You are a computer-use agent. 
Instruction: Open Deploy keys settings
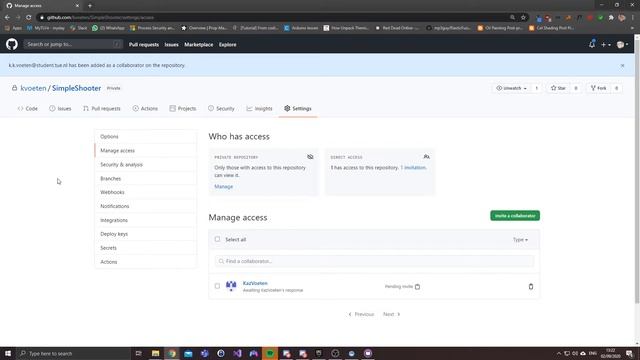(145, 234)
